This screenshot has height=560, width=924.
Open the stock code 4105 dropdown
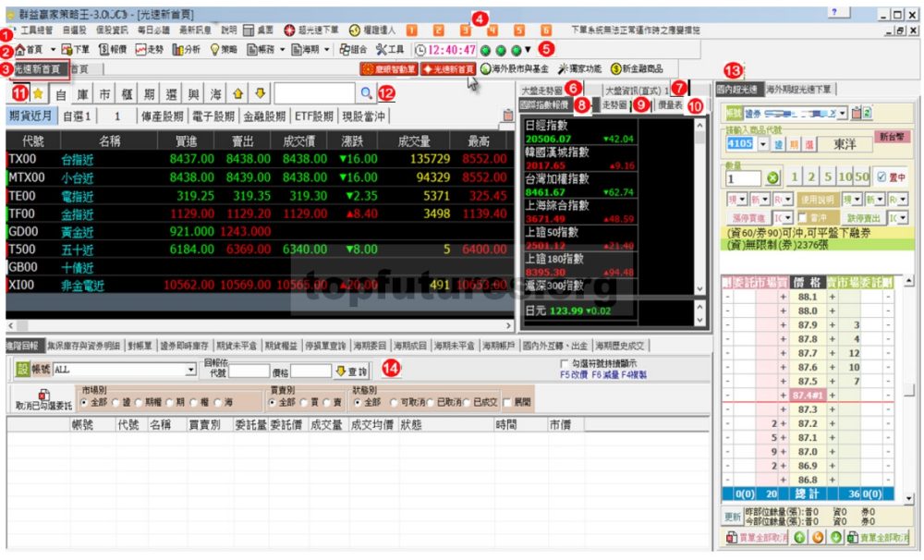(x=763, y=144)
